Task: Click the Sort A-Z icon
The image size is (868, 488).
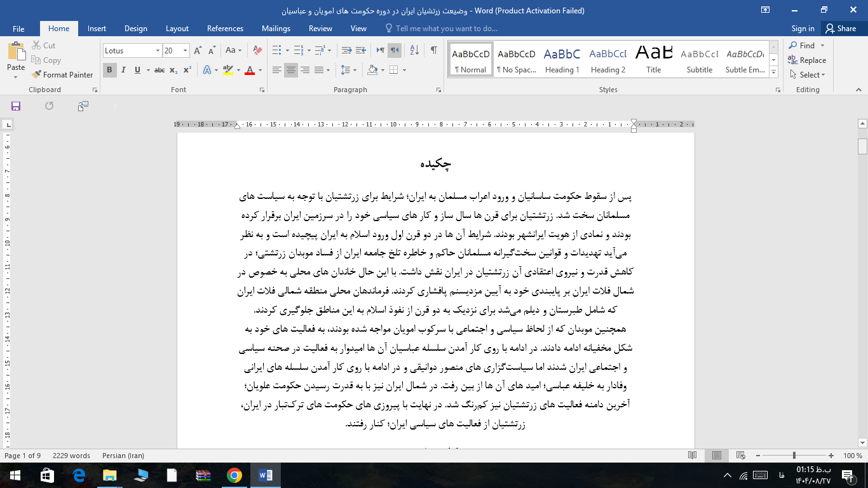Action: click(x=414, y=50)
